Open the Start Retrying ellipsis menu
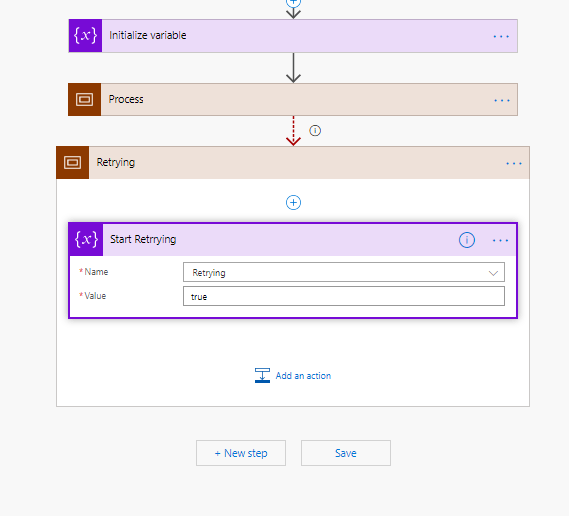 (x=500, y=240)
